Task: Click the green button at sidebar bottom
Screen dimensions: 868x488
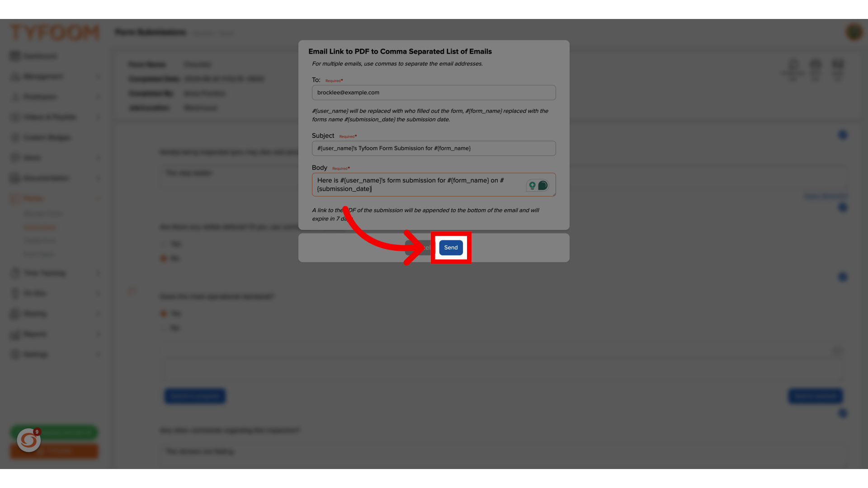Action: (54, 432)
